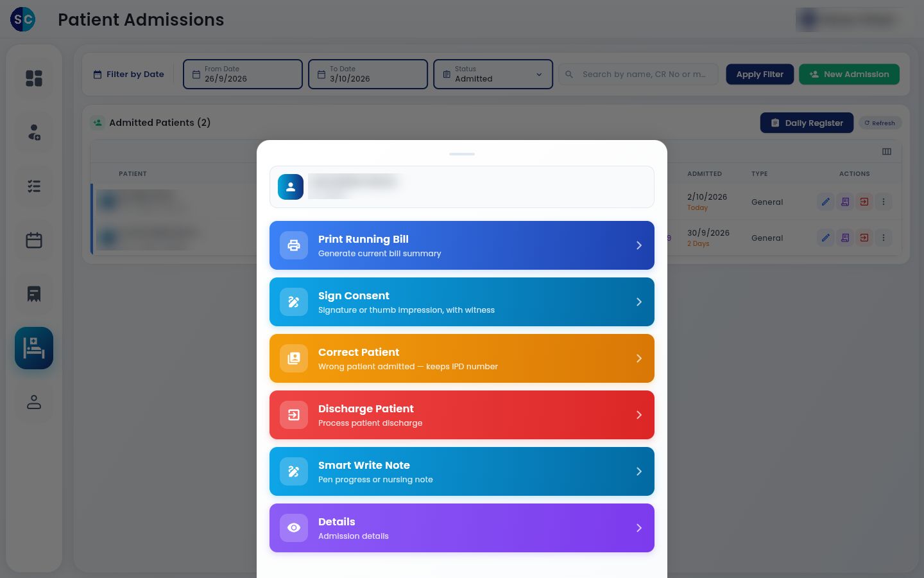
Task: Click red discharge icon for 30/9/2026 row
Action: click(x=864, y=238)
